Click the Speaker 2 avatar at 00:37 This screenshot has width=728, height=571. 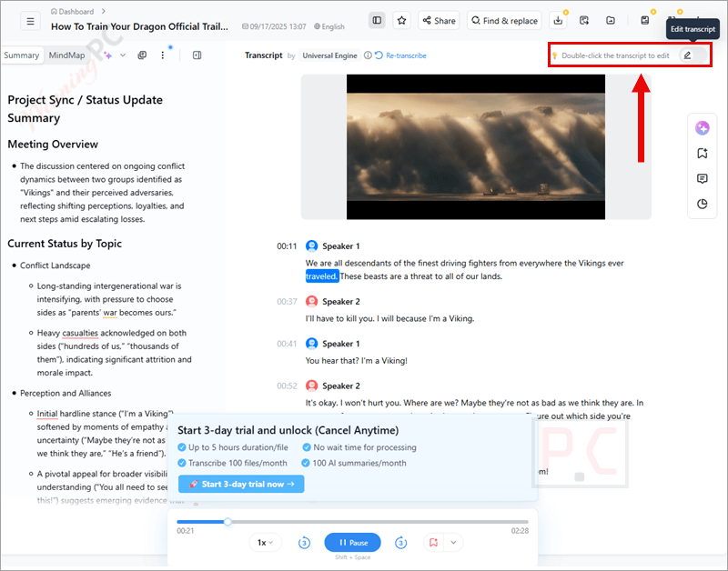[x=311, y=302]
